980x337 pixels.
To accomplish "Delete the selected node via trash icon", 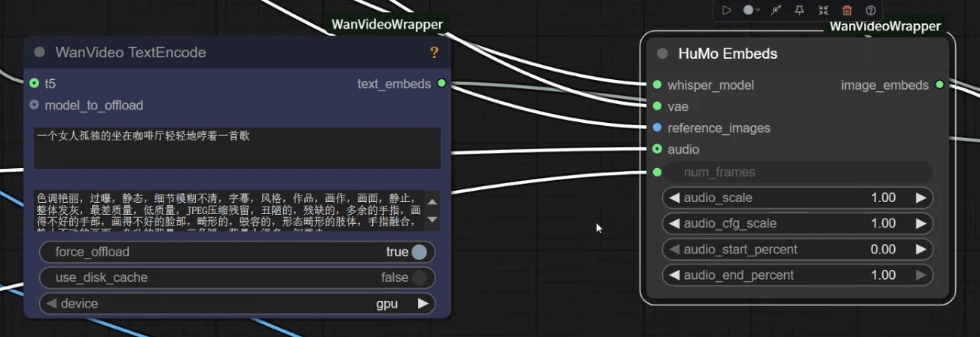I will [847, 11].
